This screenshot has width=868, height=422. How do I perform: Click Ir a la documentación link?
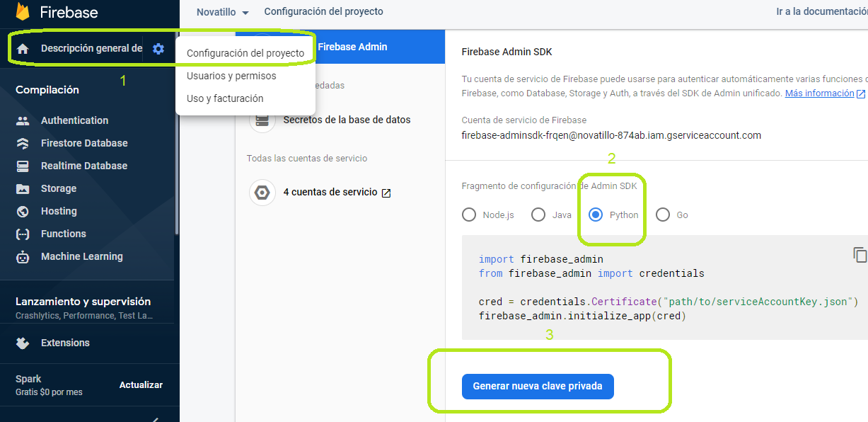click(822, 12)
